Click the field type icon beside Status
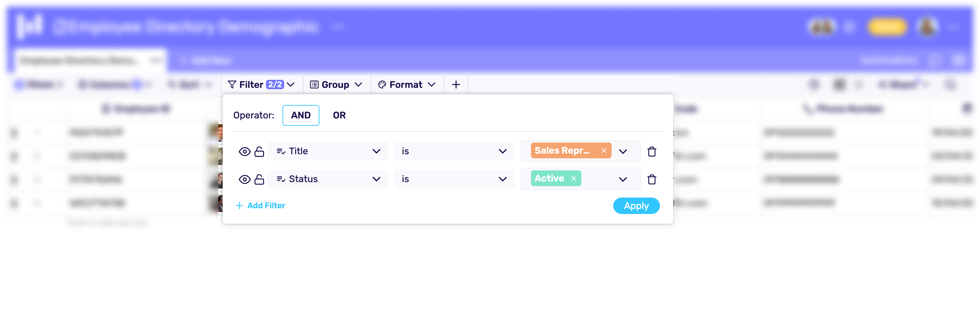 tap(280, 179)
